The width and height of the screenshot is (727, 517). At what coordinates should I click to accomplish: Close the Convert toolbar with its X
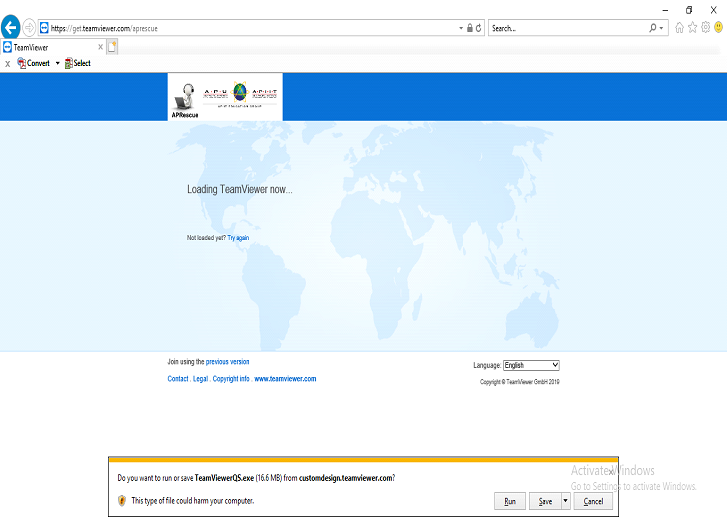click(7, 64)
